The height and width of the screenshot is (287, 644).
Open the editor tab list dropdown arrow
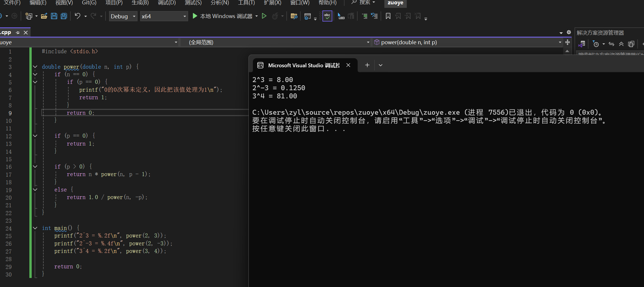click(561, 33)
